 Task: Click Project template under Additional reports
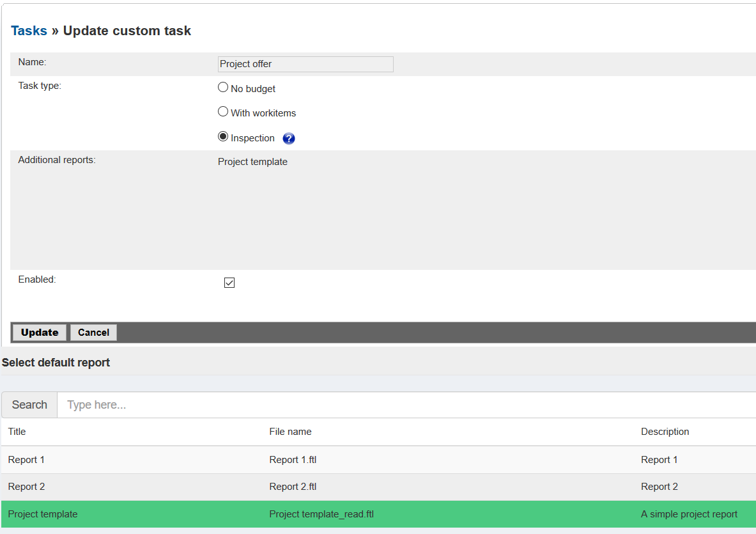coord(252,162)
